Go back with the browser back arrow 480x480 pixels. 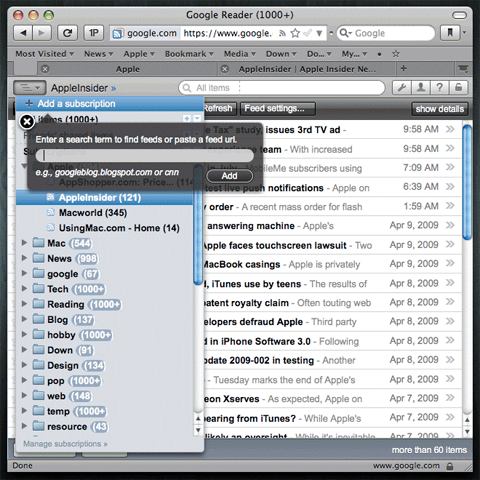pos(23,33)
